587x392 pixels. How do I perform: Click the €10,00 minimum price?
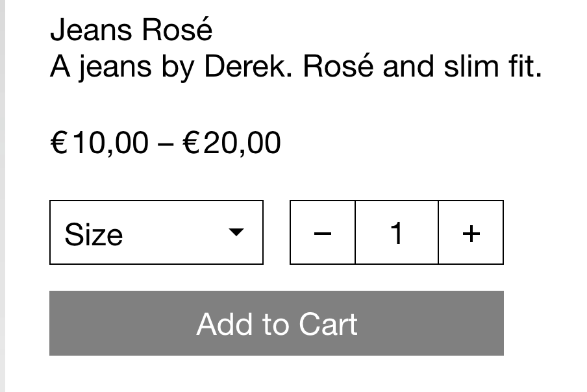(99, 143)
